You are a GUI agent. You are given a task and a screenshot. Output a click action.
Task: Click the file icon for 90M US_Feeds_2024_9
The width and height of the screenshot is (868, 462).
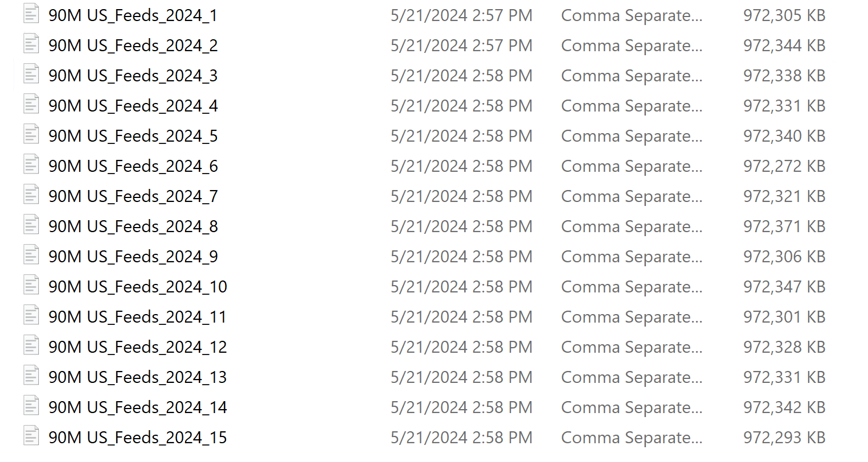click(31, 255)
